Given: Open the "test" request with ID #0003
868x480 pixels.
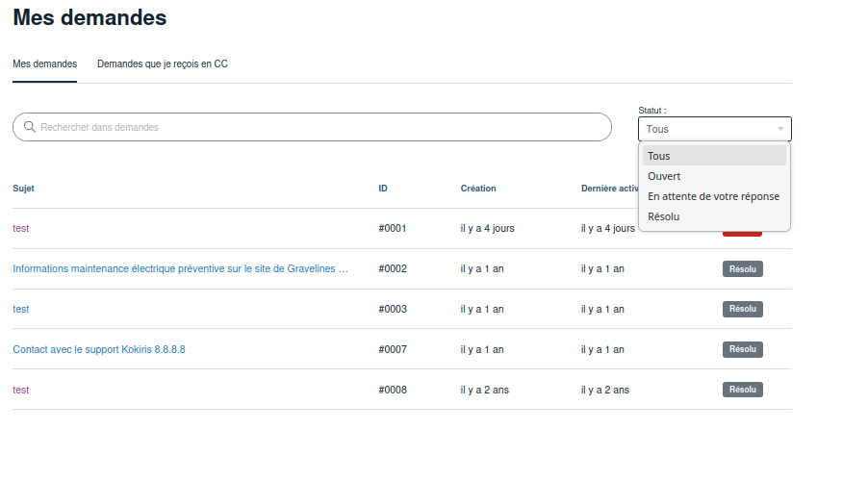Looking at the screenshot, I should (x=20, y=310).
